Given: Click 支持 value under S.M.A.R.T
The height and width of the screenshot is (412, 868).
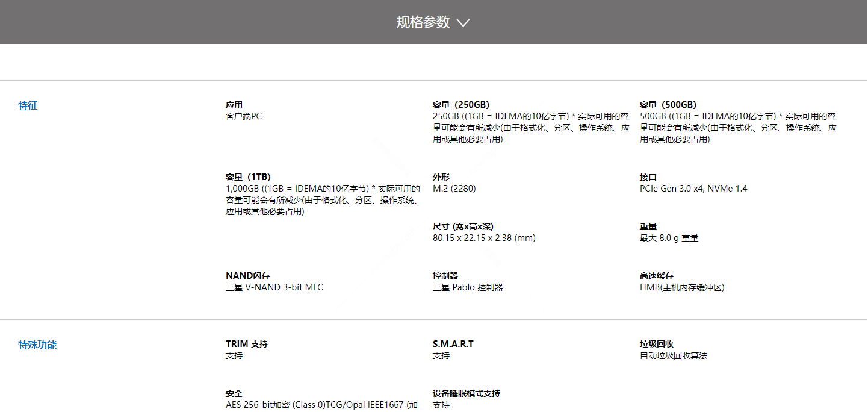Looking at the screenshot, I should (x=441, y=355).
